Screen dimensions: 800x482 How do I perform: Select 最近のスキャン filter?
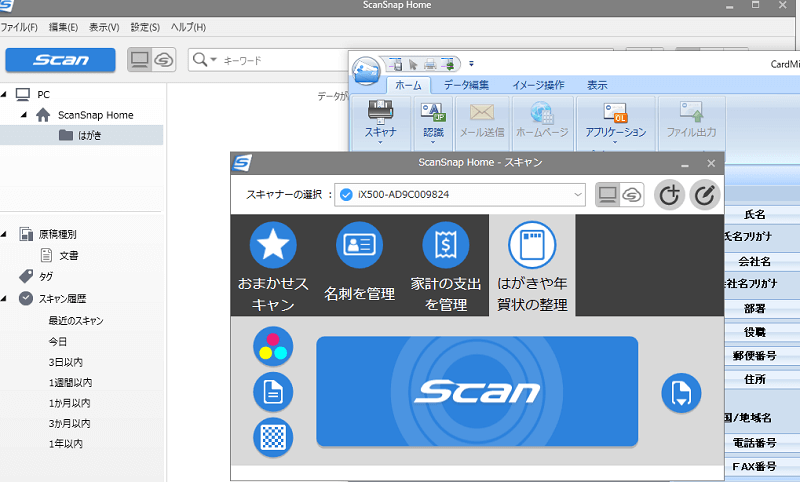pos(76,321)
